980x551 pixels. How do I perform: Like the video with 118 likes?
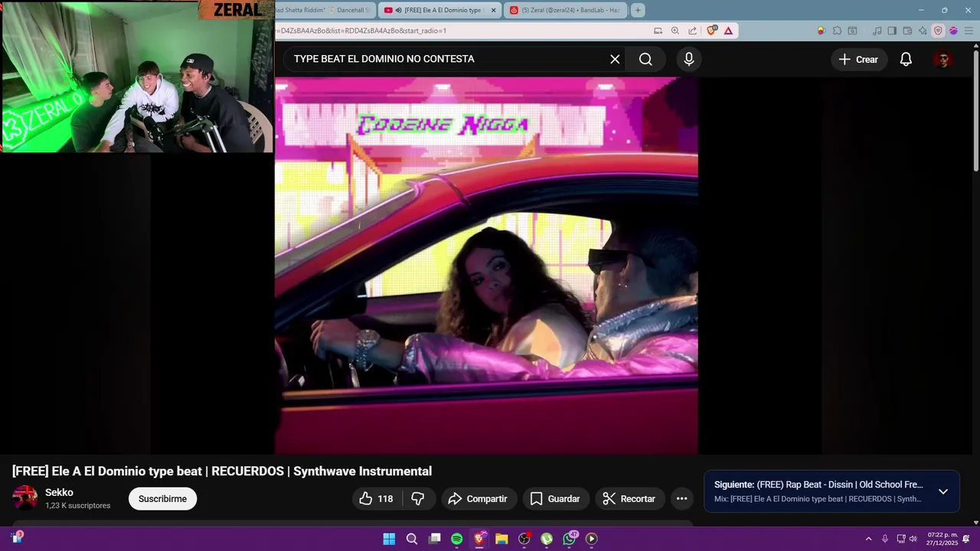(x=376, y=499)
